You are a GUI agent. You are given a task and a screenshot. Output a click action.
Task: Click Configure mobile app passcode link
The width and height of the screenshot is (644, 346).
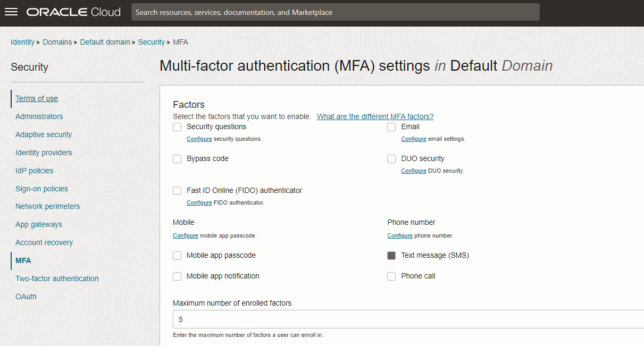pyautogui.click(x=186, y=235)
